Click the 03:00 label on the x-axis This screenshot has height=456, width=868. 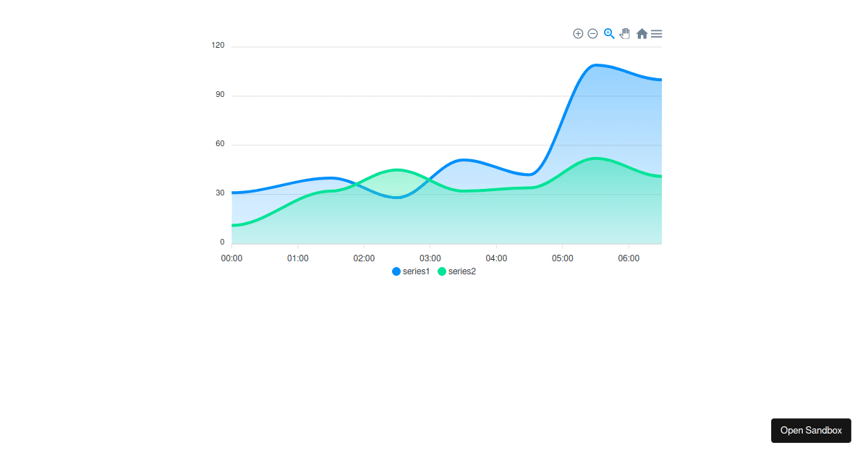click(x=430, y=258)
